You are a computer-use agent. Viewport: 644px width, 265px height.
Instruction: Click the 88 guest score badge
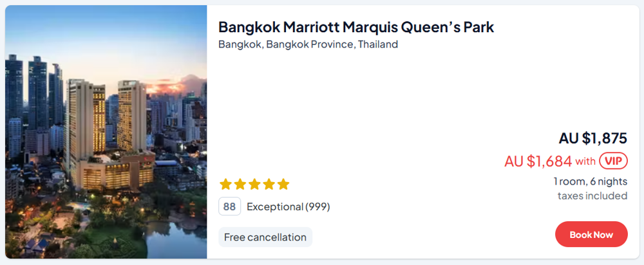[x=230, y=206]
